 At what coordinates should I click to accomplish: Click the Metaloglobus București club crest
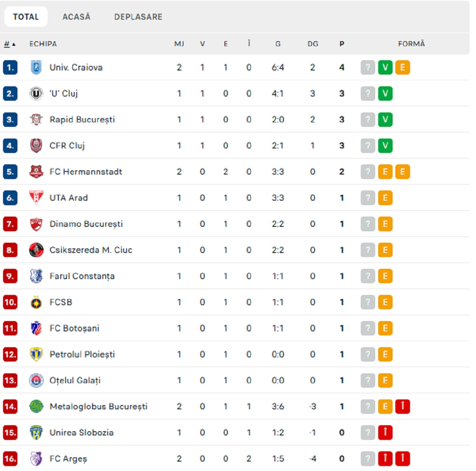pyautogui.click(x=36, y=407)
